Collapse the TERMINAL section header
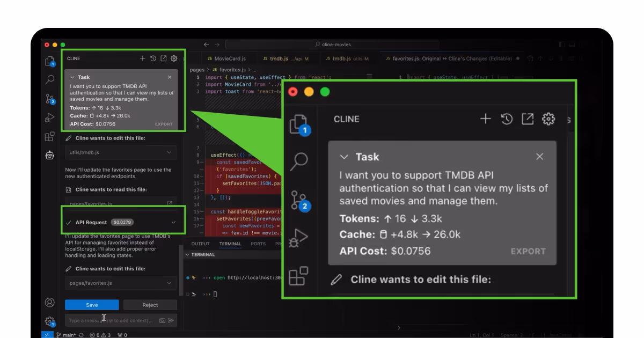 point(188,255)
